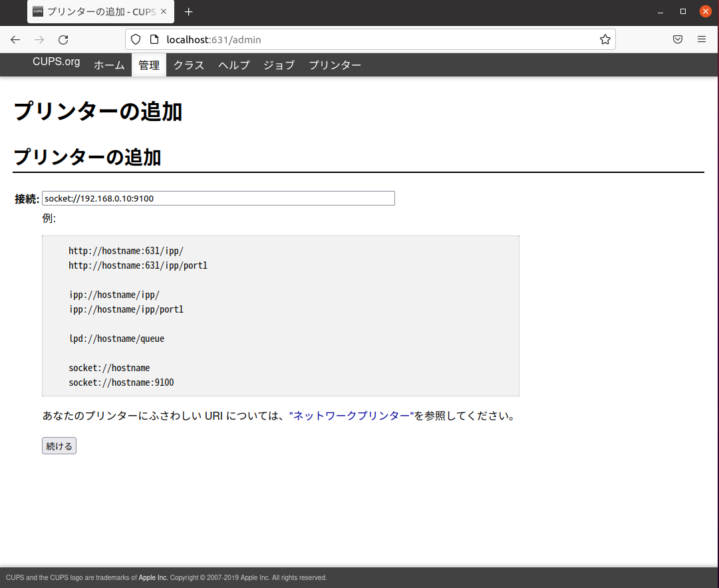Click the 接続: field label

point(27,199)
